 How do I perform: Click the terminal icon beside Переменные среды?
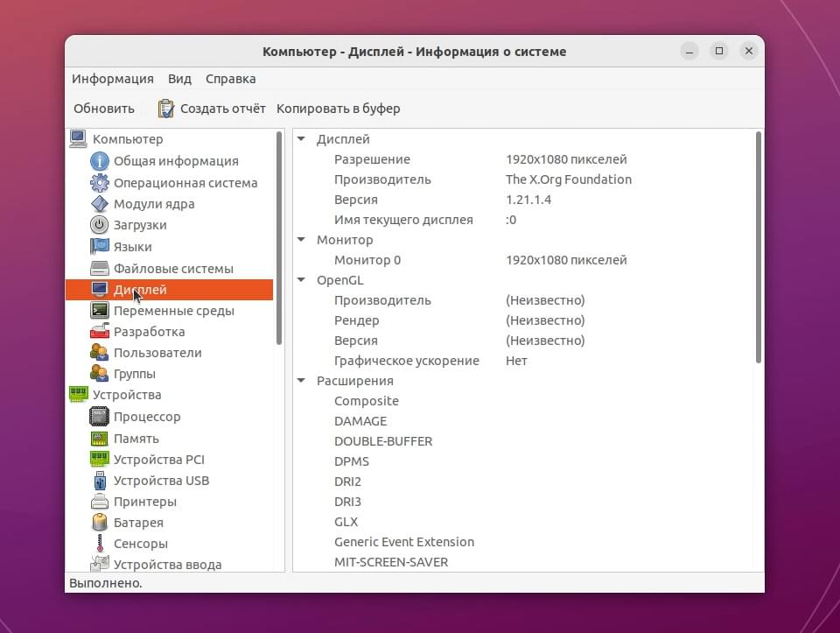[x=100, y=310]
